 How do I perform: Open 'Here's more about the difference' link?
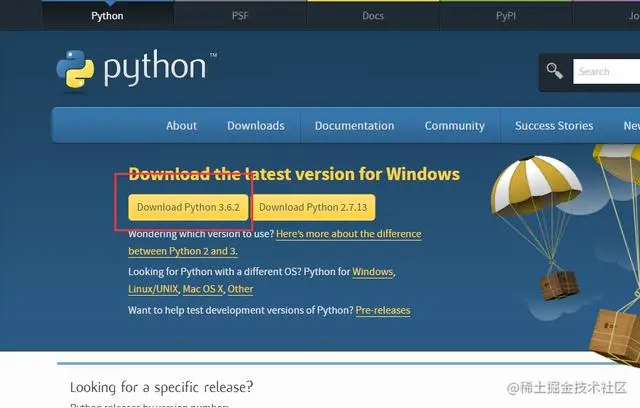click(x=349, y=234)
